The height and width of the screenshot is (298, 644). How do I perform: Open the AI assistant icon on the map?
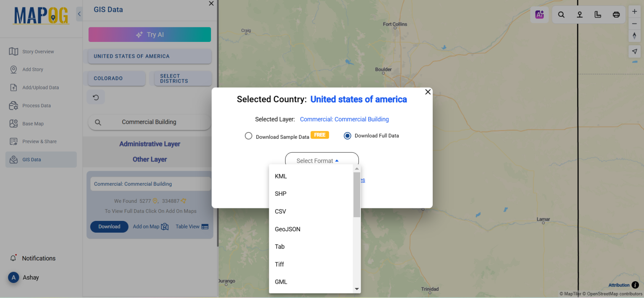540,14
